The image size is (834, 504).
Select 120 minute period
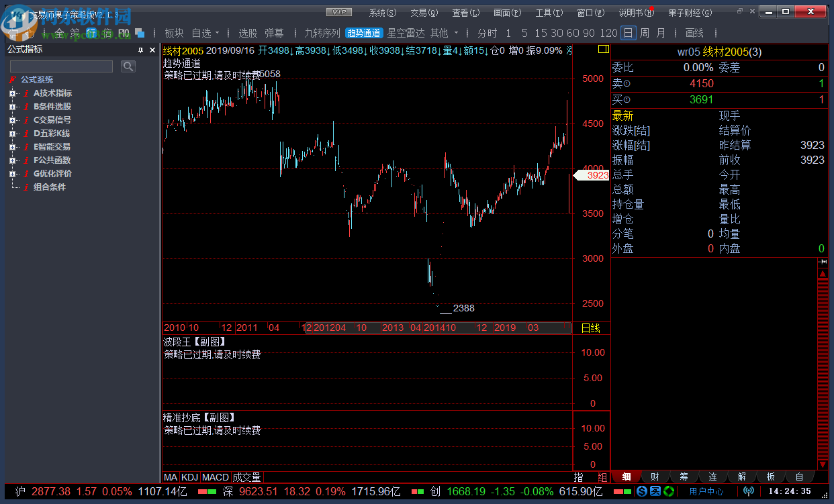pyautogui.click(x=609, y=33)
